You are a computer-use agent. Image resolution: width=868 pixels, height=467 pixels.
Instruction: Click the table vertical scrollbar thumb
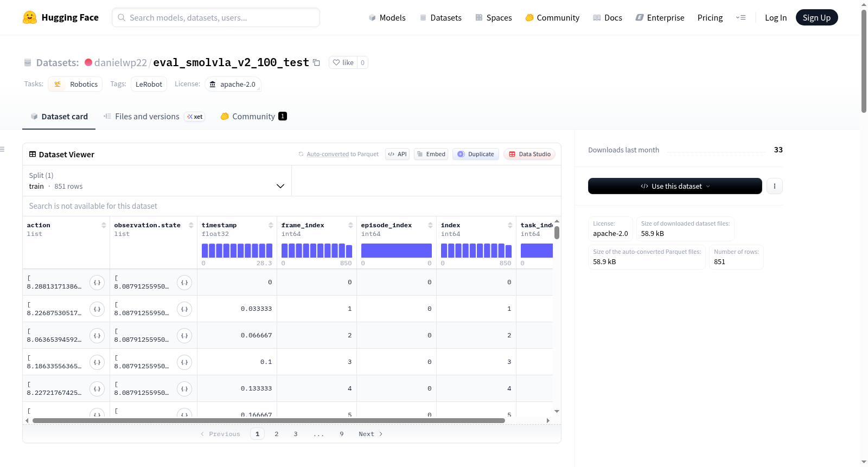point(557,233)
